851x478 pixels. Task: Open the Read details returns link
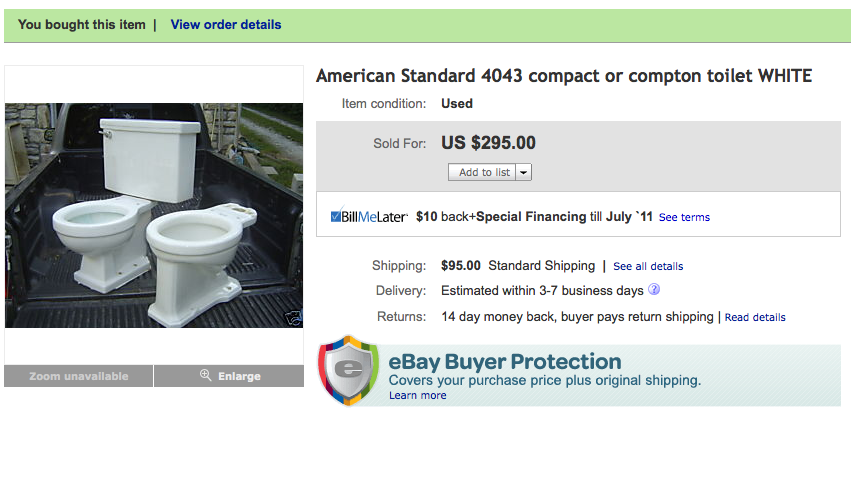tap(755, 317)
